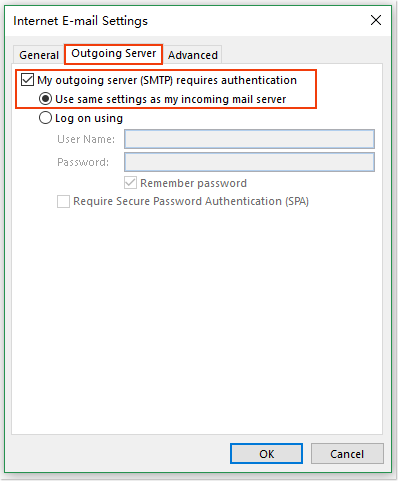This screenshot has height=481, width=398.
Task: Confirm settings with the OK button
Action: 266,454
